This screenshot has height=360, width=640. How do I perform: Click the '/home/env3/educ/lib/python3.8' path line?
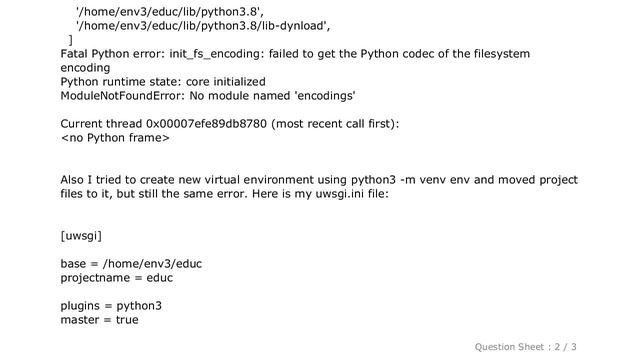169,12
